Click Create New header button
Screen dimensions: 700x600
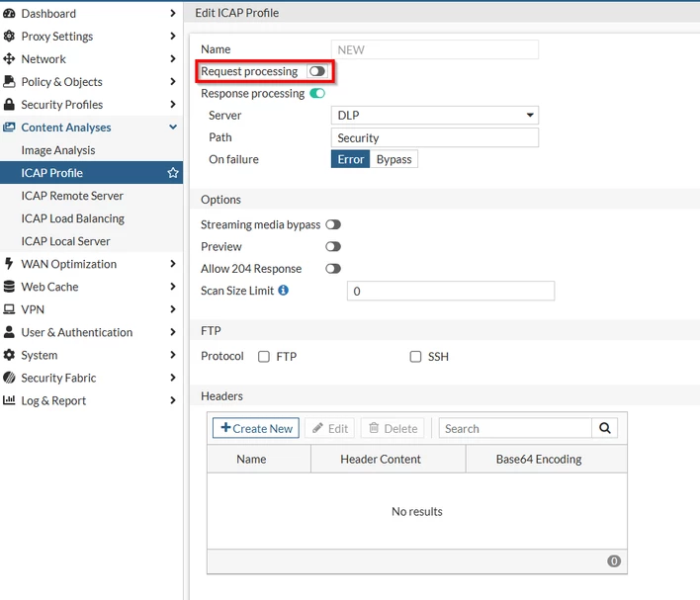click(256, 428)
